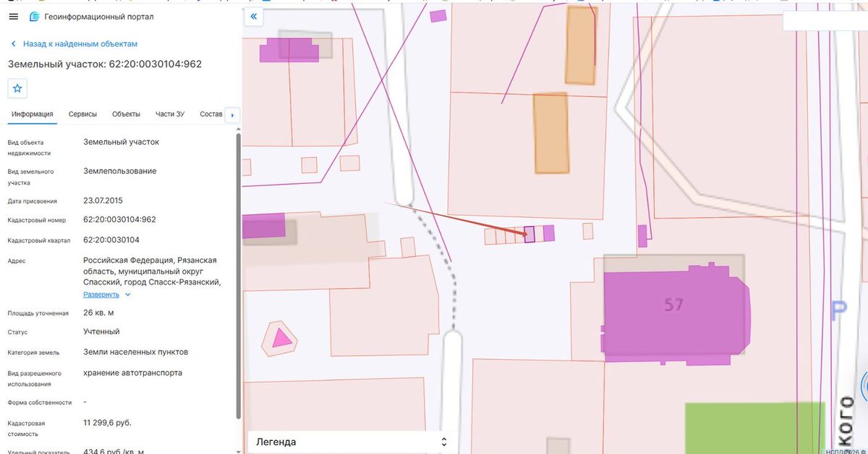Click the cadastral value 11 299,6 руб.
The image size is (868, 454).
(x=108, y=423)
